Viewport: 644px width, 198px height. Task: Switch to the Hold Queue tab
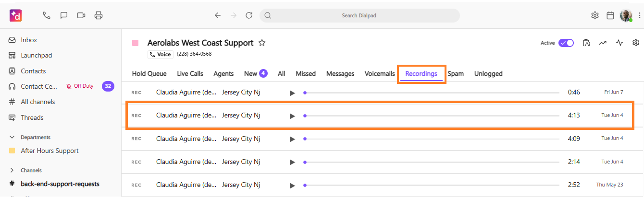tap(149, 73)
